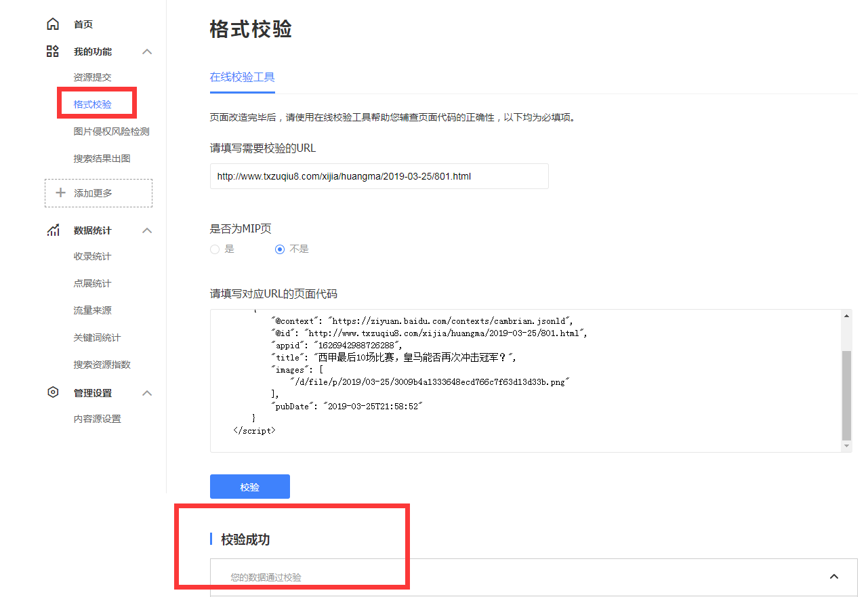The image size is (868, 597).
Task: Open 格式校验 in the sidebar
Action: 92,104
